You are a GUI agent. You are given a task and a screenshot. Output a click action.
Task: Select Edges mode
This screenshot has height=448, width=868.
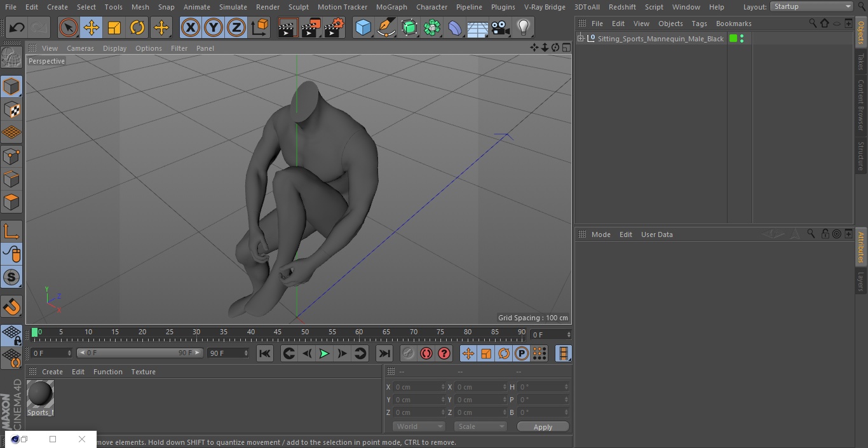(11, 179)
